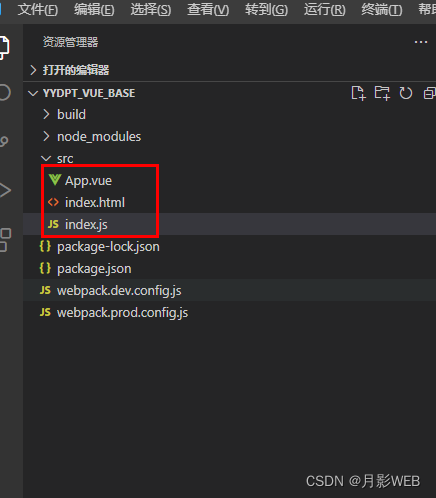Screen dimensions: 436x498
Task: Collapse all folders using the collapse icon
Action: 430,93
